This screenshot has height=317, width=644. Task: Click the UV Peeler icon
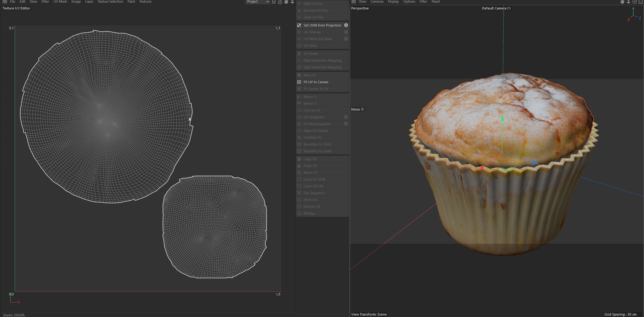[299, 53]
